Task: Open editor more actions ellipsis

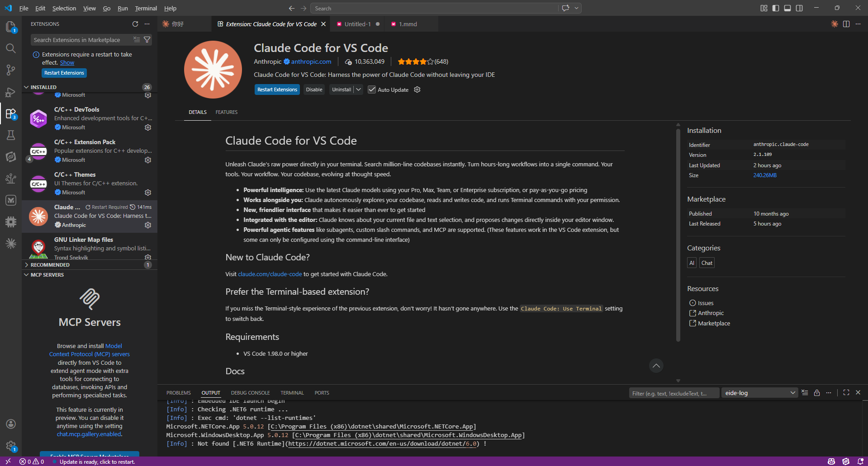Action: 858,24
